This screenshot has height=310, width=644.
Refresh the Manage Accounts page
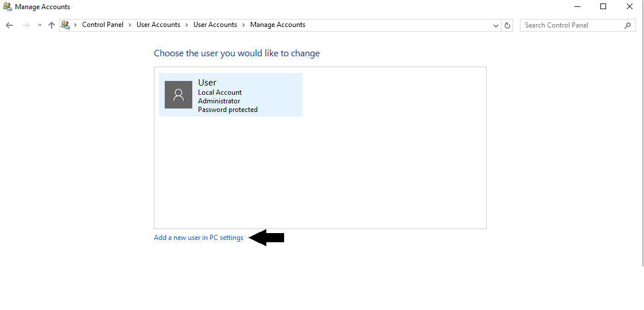[x=507, y=25]
